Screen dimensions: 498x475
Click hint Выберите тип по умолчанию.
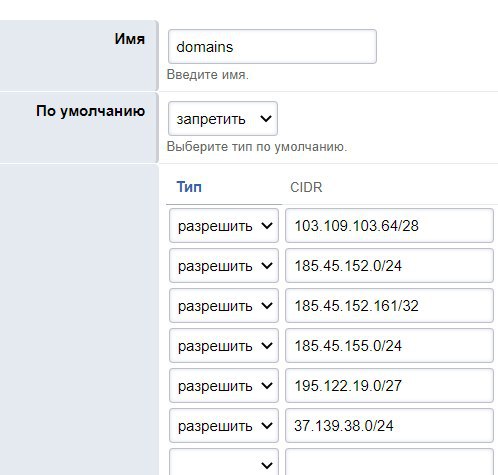click(x=257, y=147)
